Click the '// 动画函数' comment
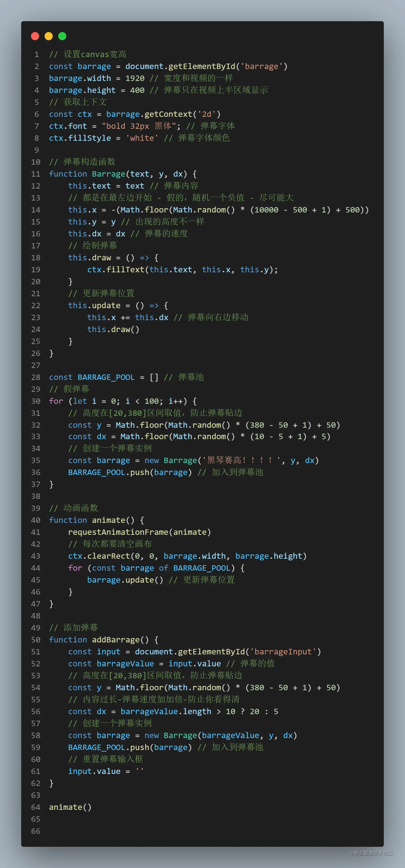Viewport: 405px width, 868px height. [x=73, y=508]
